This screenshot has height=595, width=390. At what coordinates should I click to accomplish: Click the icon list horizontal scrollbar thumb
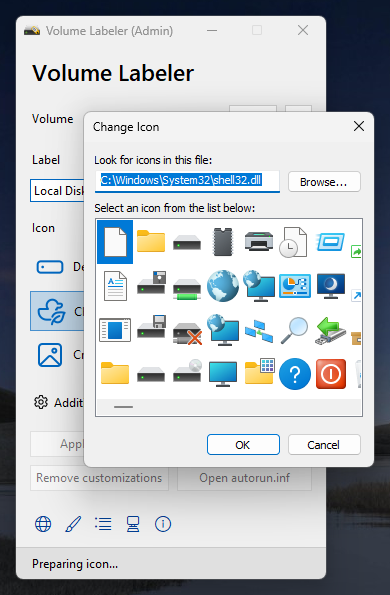click(123, 407)
